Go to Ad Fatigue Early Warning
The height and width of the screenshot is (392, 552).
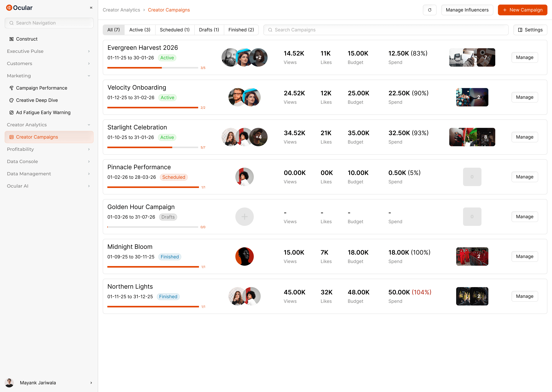point(43,112)
